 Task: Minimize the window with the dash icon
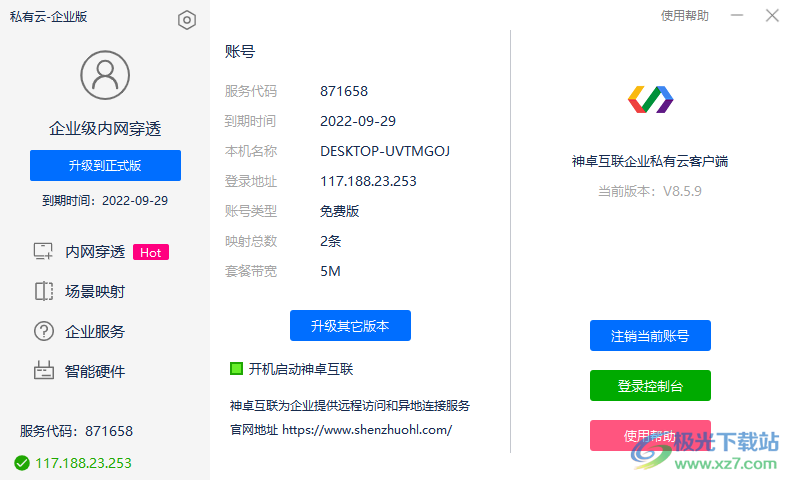coord(737,16)
